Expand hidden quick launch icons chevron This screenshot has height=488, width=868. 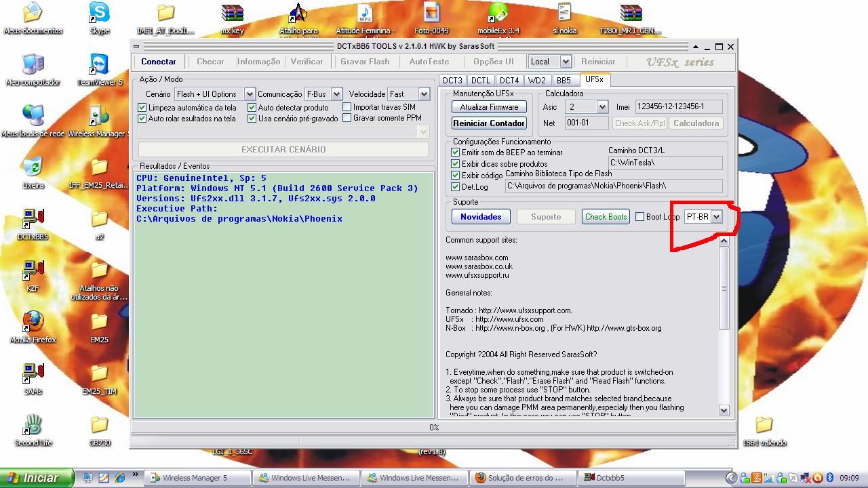click(x=136, y=474)
